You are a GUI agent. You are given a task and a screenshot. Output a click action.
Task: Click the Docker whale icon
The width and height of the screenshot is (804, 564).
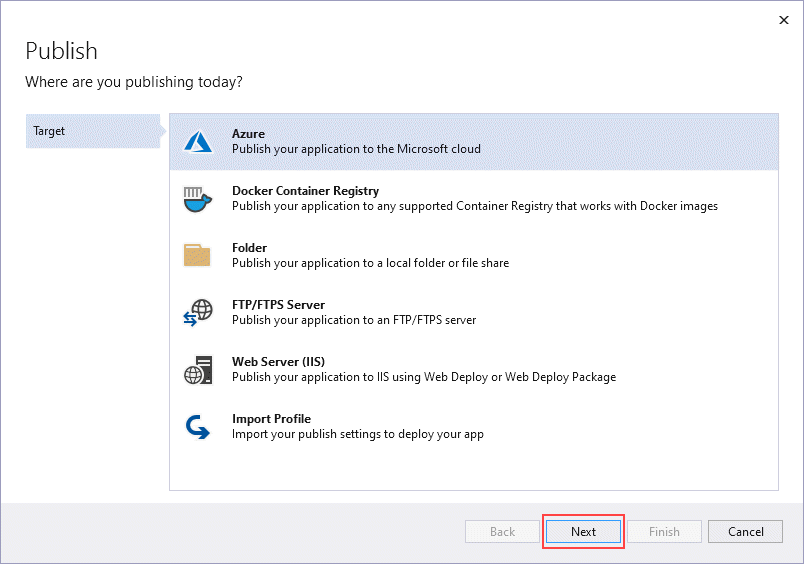click(x=197, y=199)
